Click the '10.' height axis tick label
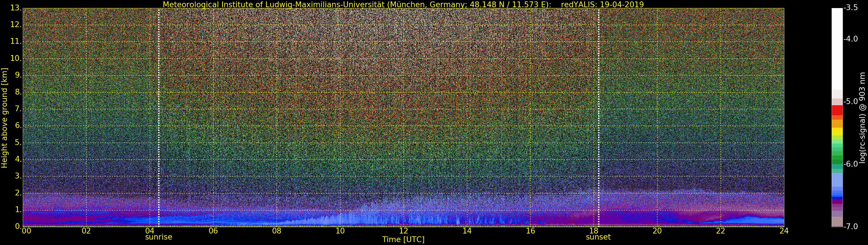This screenshot has height=245, width=868. pyautogui.click(x=16, y=58)
